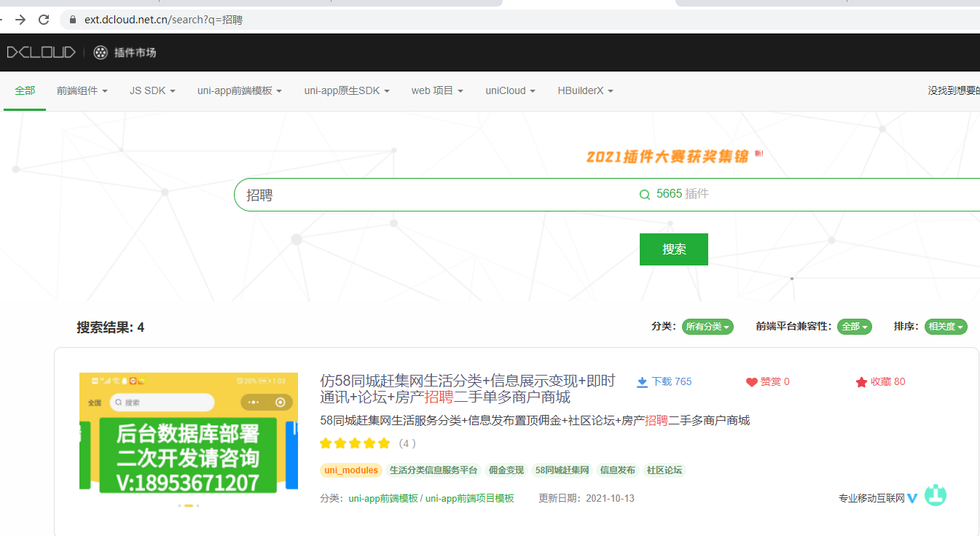
Task: Expand the HBuilderX menu
Action: coord(586,90)
